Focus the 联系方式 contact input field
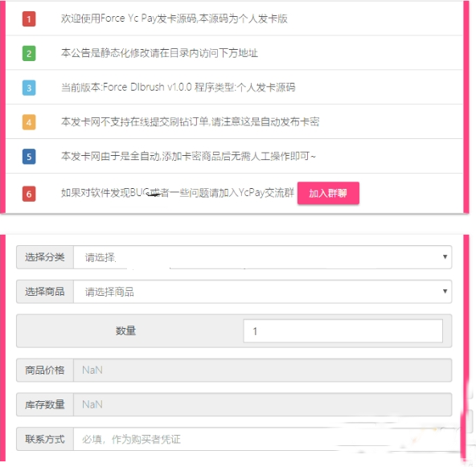The image size is (476, 467). [263, 439]
